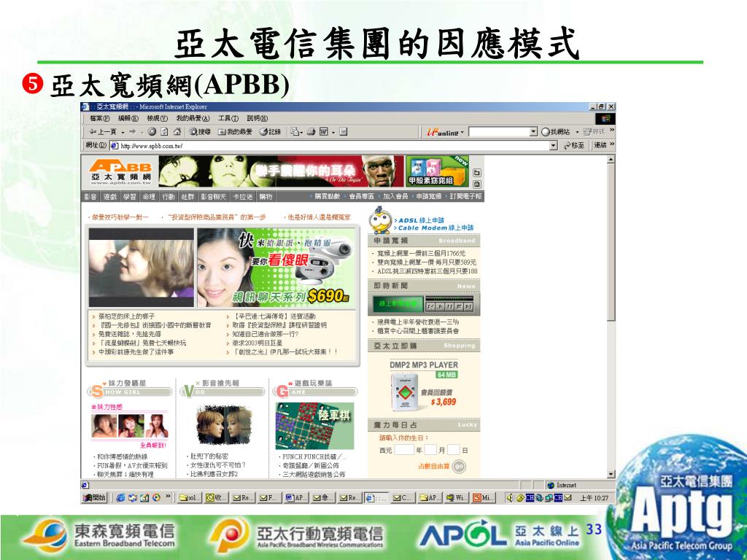Click the birthday month input field
Viewport: 747px width, 560px height.
pos(430,450)
